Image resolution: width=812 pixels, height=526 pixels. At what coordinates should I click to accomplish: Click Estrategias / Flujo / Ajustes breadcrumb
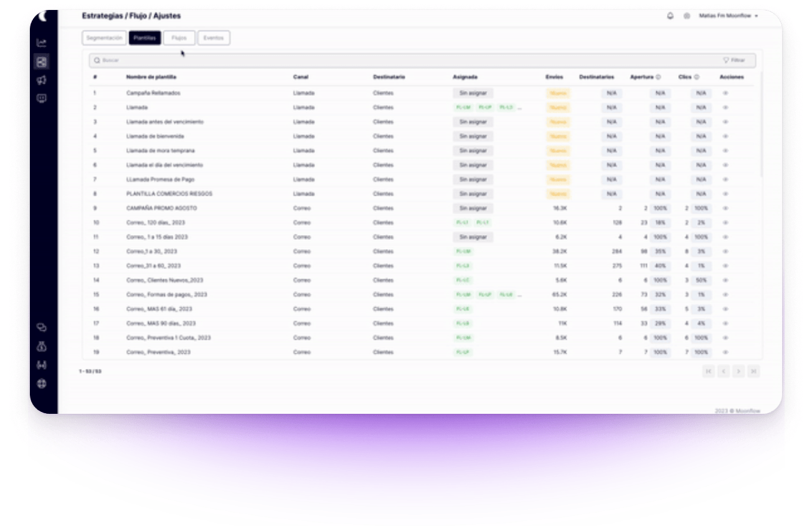pos(131,16)
